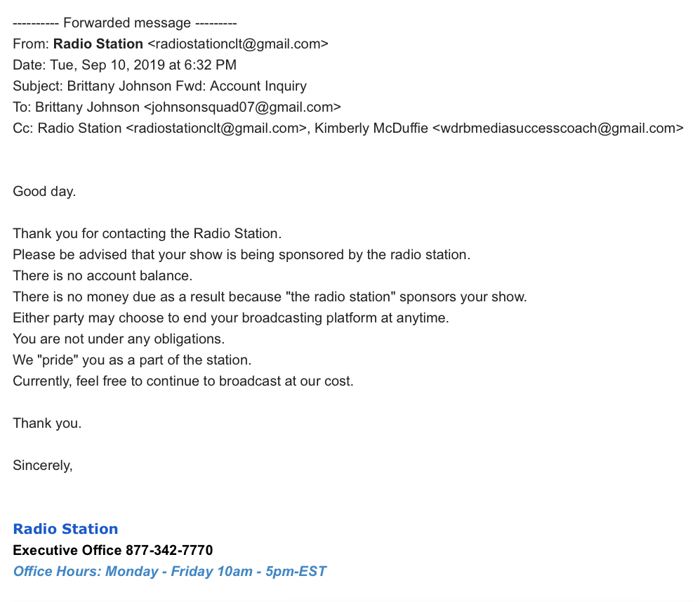
Task: Click the line Currently, feel free to continue
Action: (x=183, y=381)
